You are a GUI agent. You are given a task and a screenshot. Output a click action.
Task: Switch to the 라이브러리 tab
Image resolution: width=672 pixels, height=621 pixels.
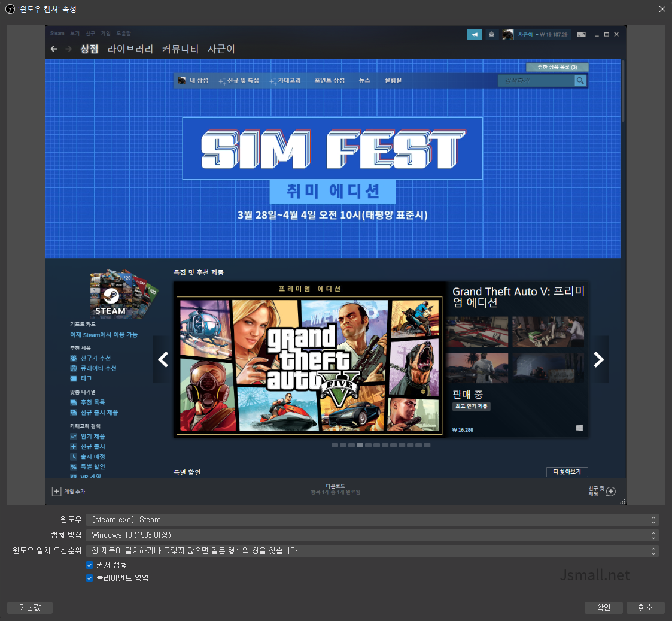(130, 49)
